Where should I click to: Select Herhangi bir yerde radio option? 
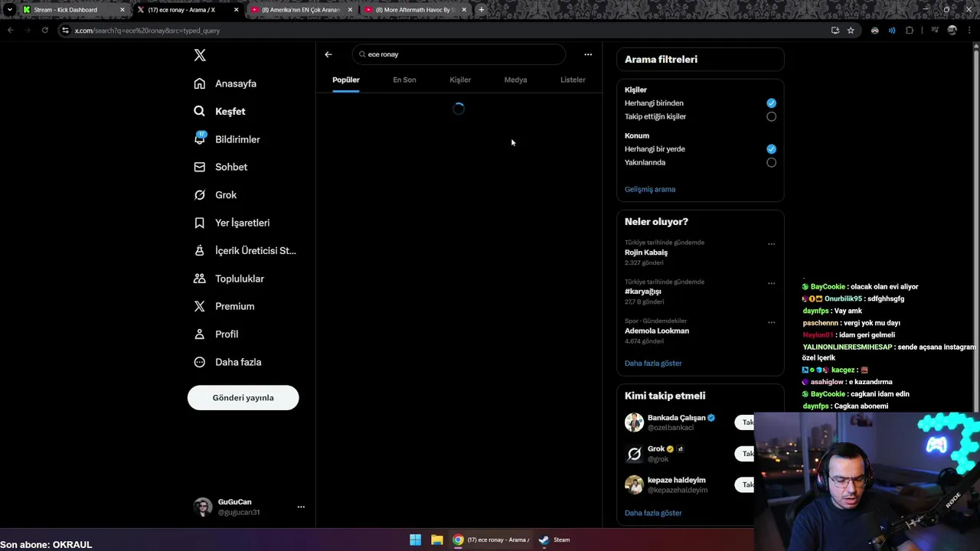click(771, 148)
